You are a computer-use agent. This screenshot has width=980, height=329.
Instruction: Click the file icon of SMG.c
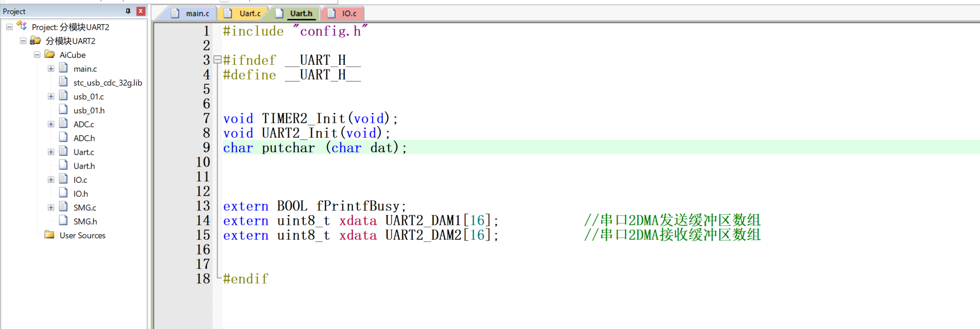click(63, 207)
